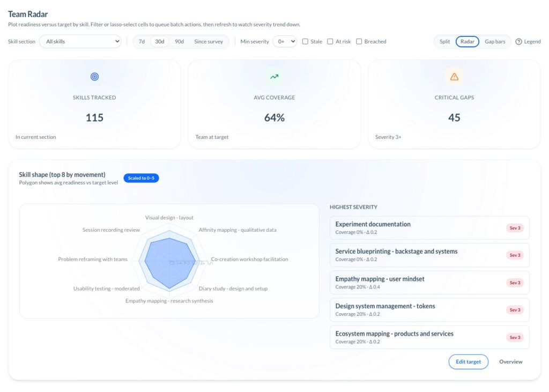Click the Critical Gaps value 45
Screen dimensions: 549x392
pyautogui.click(x=454, y=117)
